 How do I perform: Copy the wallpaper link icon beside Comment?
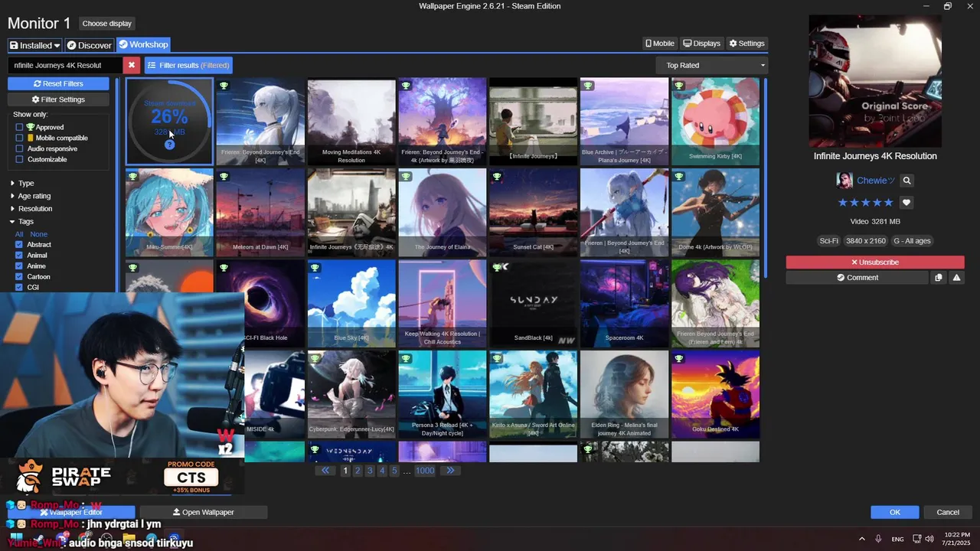pyautogui.click(x=939, y=278)
